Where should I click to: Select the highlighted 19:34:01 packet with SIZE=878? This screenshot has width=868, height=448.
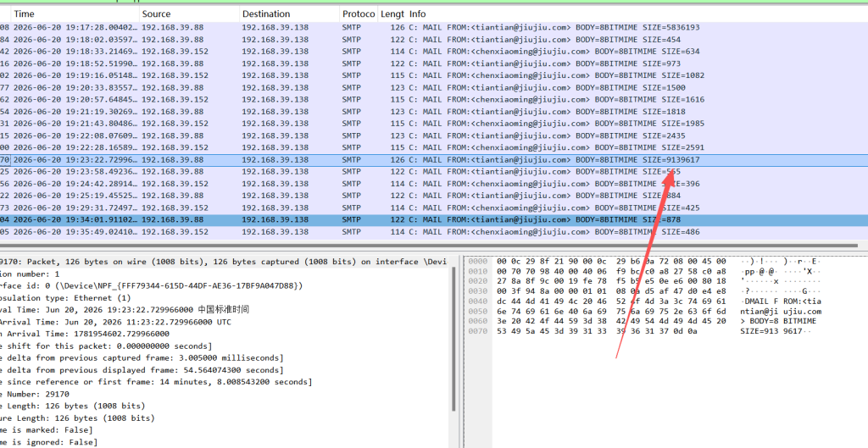click(434, 219)
